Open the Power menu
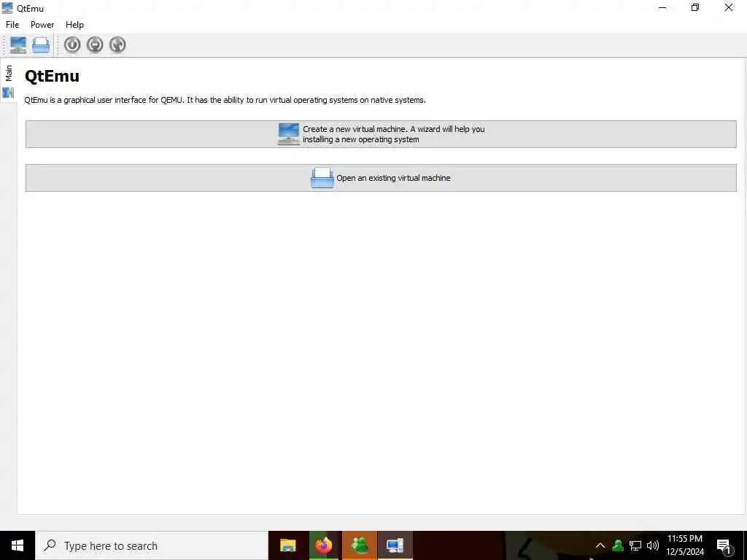 (x=42, y=25)
